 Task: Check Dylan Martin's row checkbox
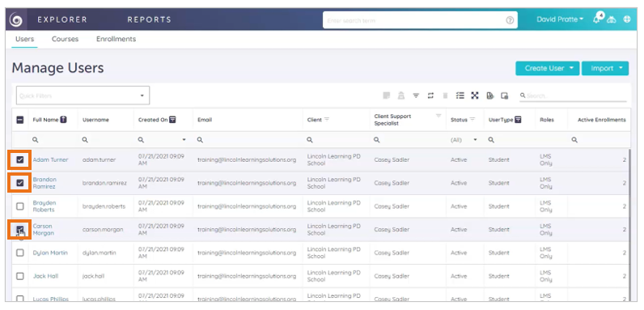(x=19, y=253)
